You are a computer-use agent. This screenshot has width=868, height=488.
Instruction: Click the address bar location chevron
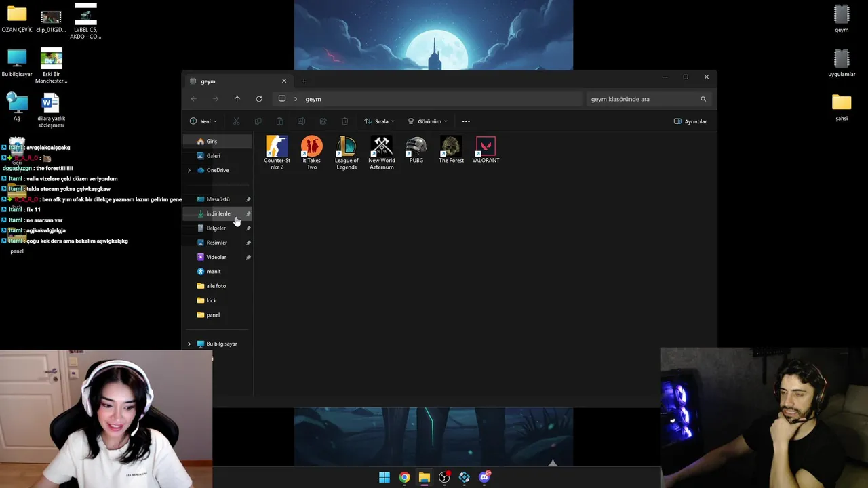point(296,99)
